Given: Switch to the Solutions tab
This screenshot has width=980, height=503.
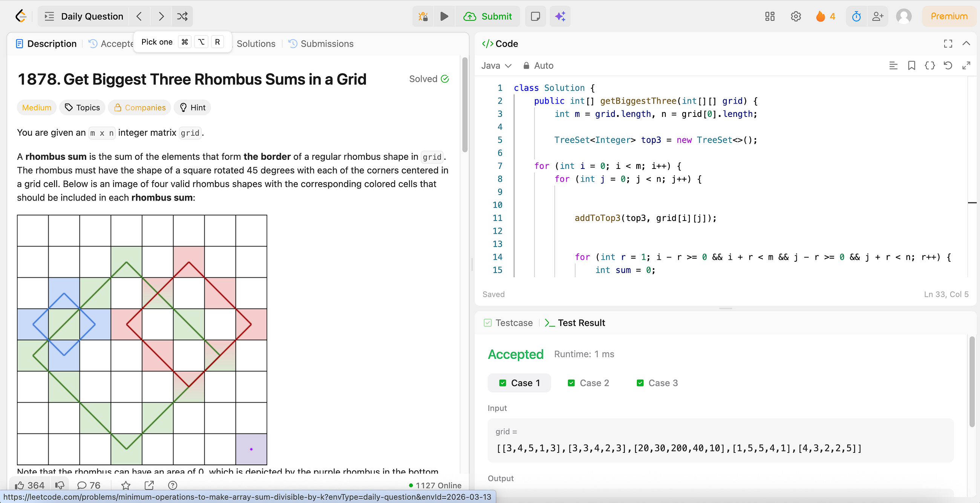Looking at the screenshot, I should point(256,44).
